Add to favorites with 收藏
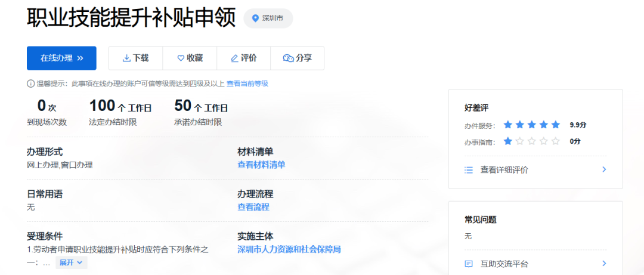This screenshot has width=644, height=275. pyautogui.click(x=190, y=58)
